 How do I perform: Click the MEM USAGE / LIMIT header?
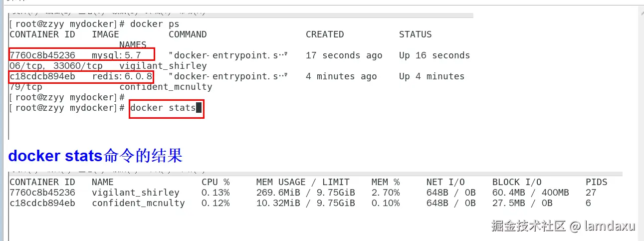303,182
